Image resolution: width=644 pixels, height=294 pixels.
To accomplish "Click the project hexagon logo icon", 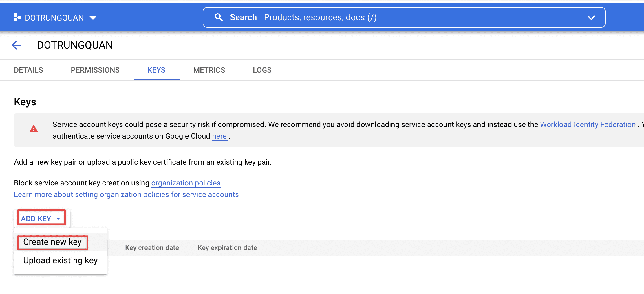I will pos(17,18).
